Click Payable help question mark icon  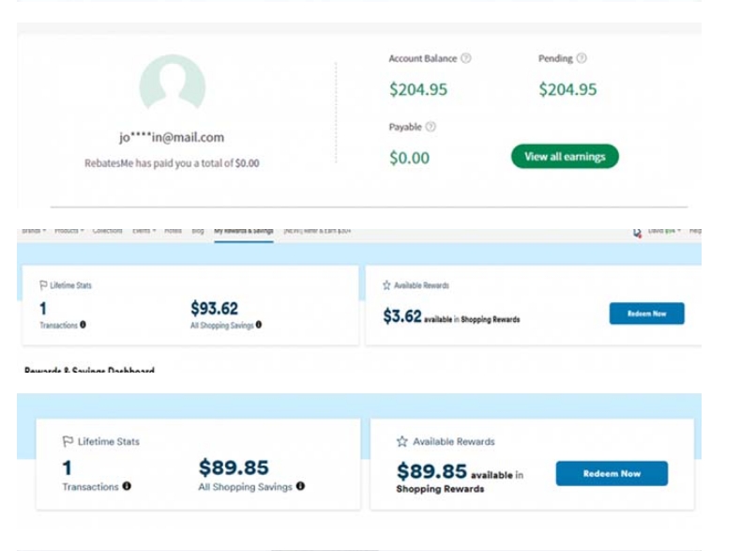(x=431, y=127)
